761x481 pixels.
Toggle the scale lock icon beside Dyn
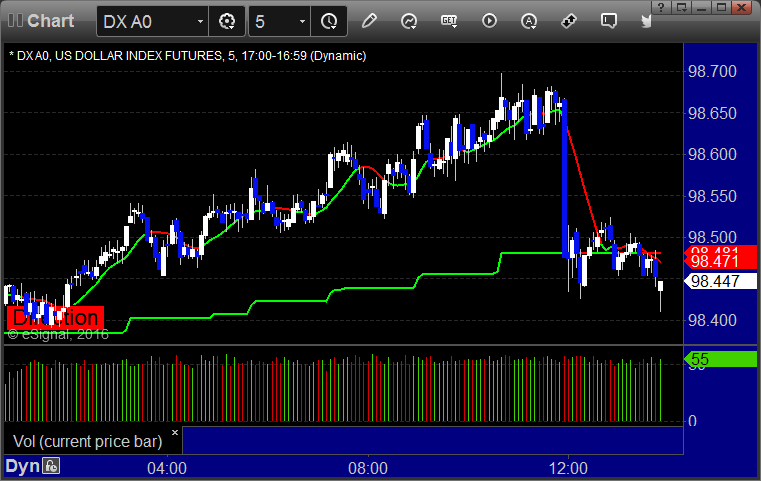click(51, 466)
